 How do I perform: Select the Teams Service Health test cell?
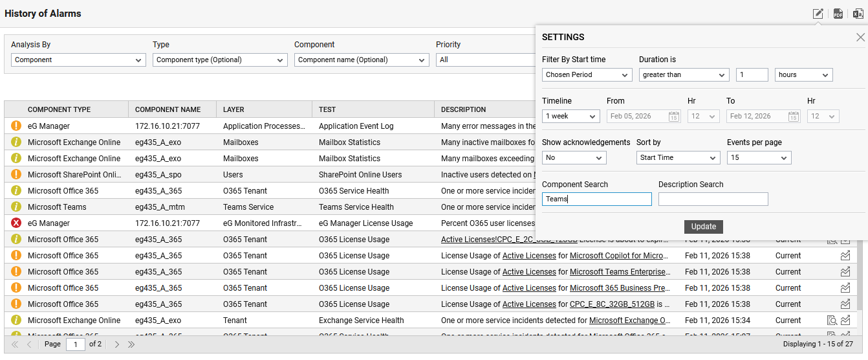point(356,207)
